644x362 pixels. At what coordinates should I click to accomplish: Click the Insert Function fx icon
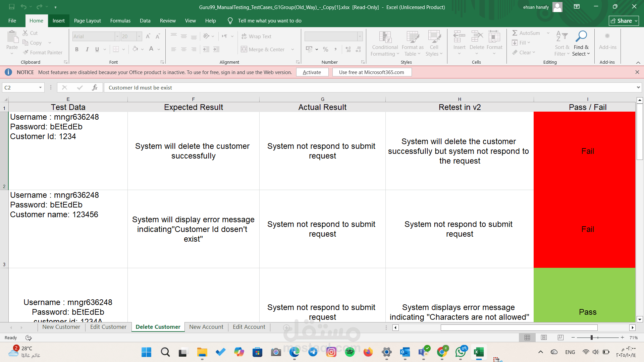coord(95,87)
